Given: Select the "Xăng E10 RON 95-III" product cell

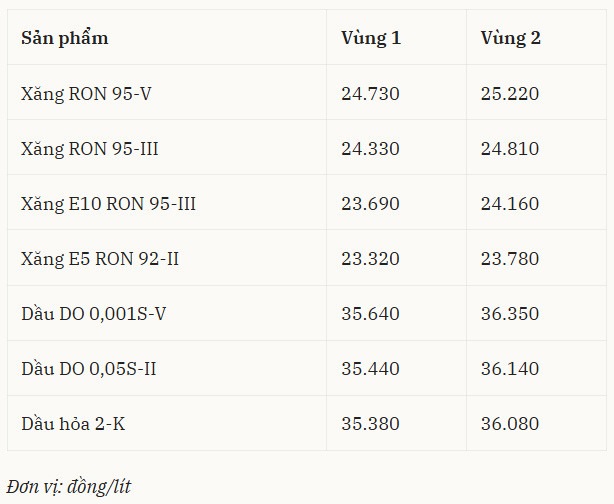Looking at the screenshot, I should click(x=108, y=204).
